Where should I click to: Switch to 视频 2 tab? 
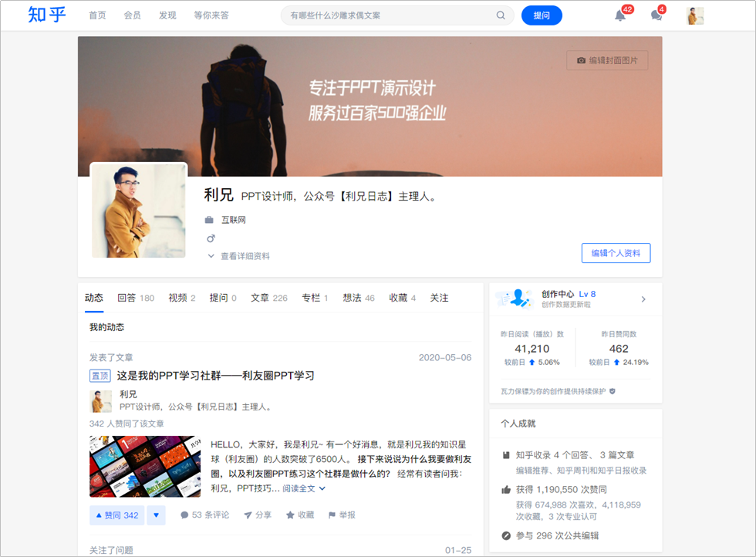coord(182,298)
